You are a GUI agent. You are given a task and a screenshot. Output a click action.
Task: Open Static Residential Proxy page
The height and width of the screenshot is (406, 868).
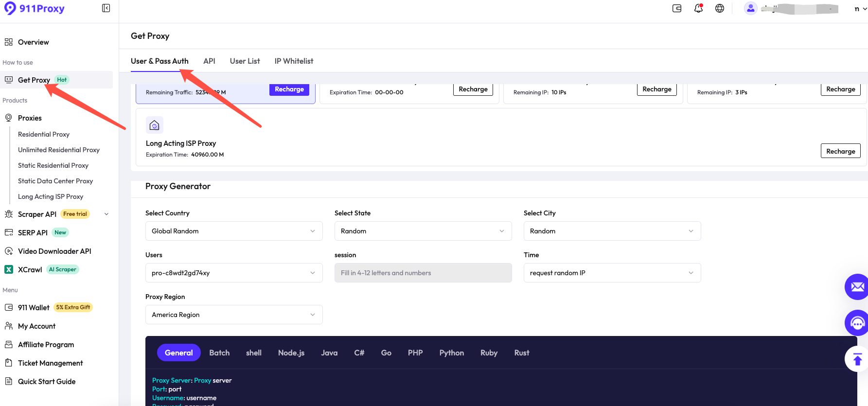(x=53, y=165)
